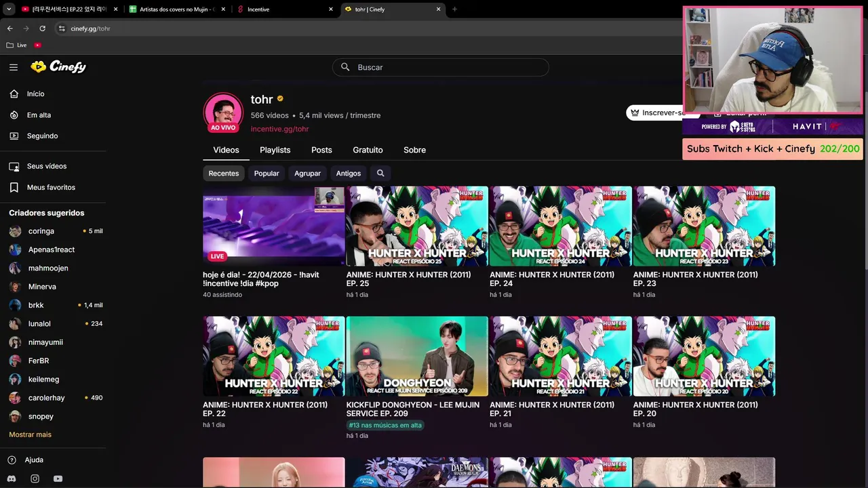Select the Popular filter chip
868x488 pixels.
point(267,173)
